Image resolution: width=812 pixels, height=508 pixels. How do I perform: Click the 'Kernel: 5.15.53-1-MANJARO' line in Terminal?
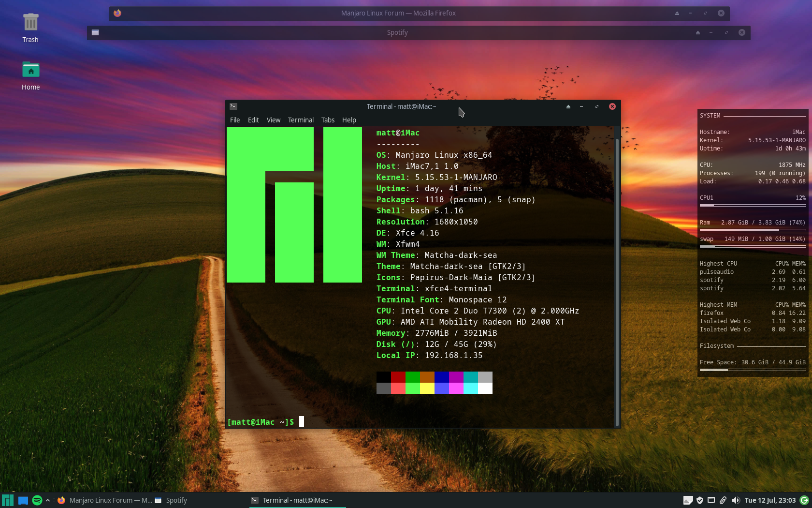pyautogui.click(x=437, y=177)
